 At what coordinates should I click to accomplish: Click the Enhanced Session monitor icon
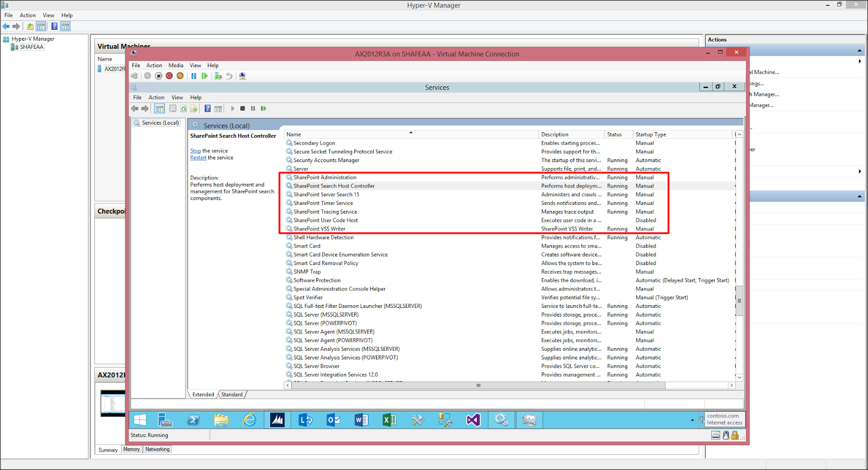tap(242, 76)
